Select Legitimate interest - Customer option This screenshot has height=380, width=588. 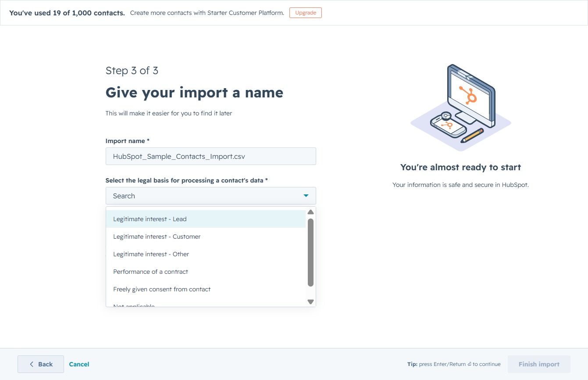pos(206,237)
